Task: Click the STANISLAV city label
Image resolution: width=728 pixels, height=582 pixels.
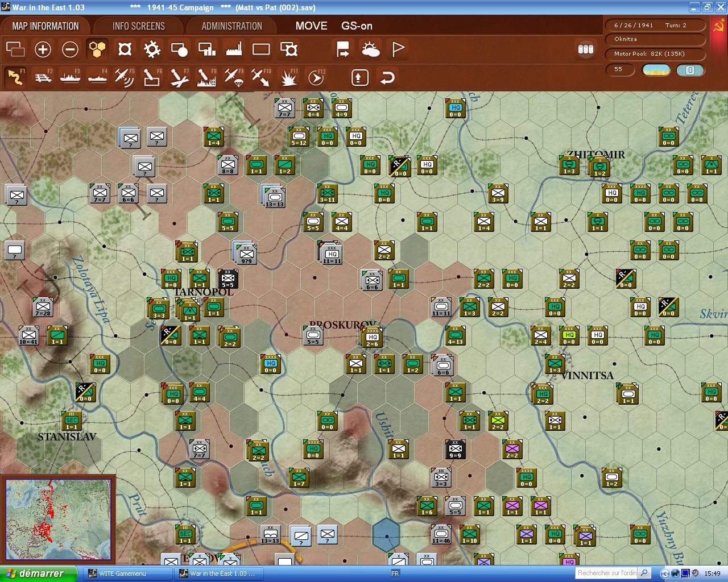Action: coord(67,437)
